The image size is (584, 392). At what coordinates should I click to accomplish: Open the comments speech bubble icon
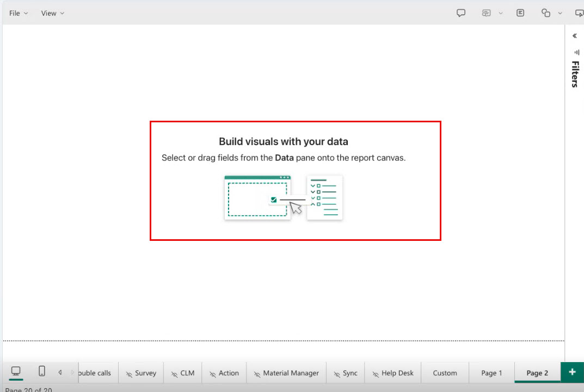click(x=461, y=13)
